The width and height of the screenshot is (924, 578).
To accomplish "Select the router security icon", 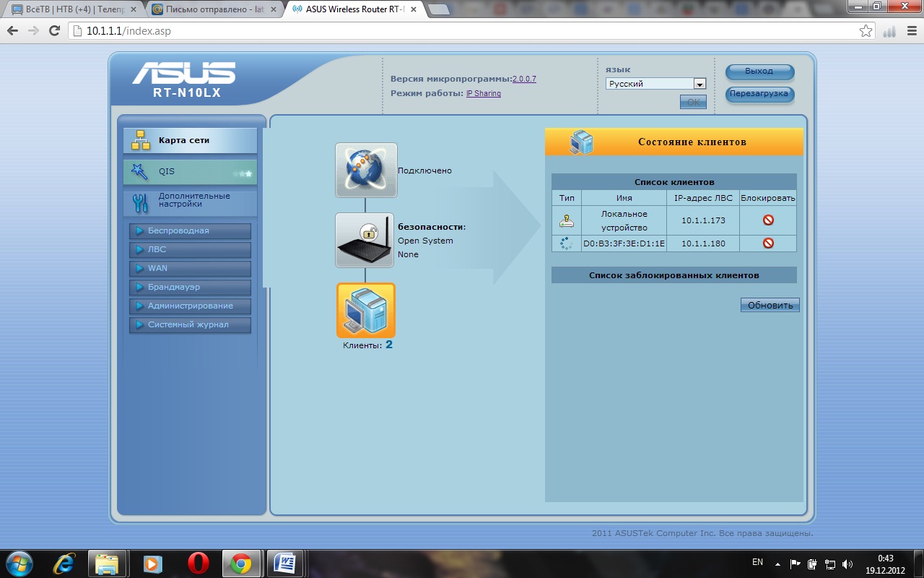I will (365, 240).
